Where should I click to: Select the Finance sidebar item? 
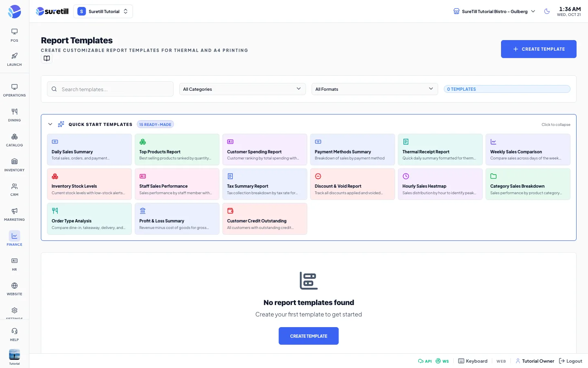(14, 239)
